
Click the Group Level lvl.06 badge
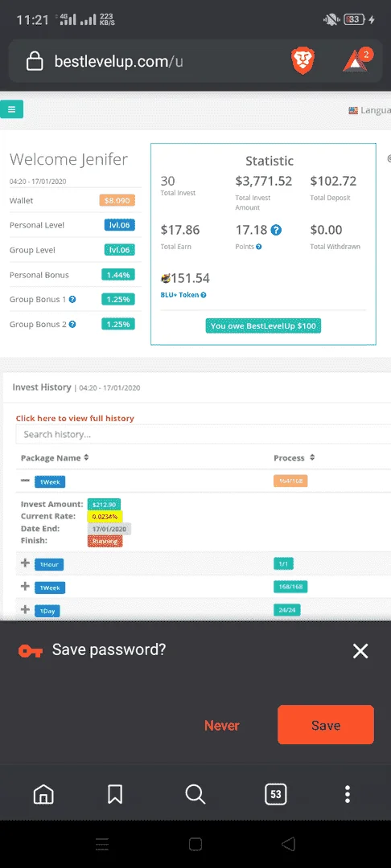[120, 250]
